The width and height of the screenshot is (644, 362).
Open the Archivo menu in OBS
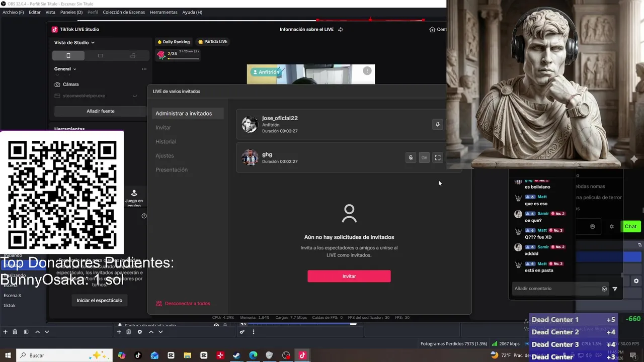(13, 12)
